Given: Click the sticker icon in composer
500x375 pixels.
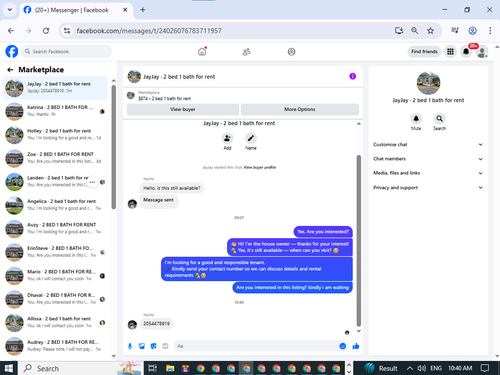Looking at the screenshot, I should coord(153,346).
